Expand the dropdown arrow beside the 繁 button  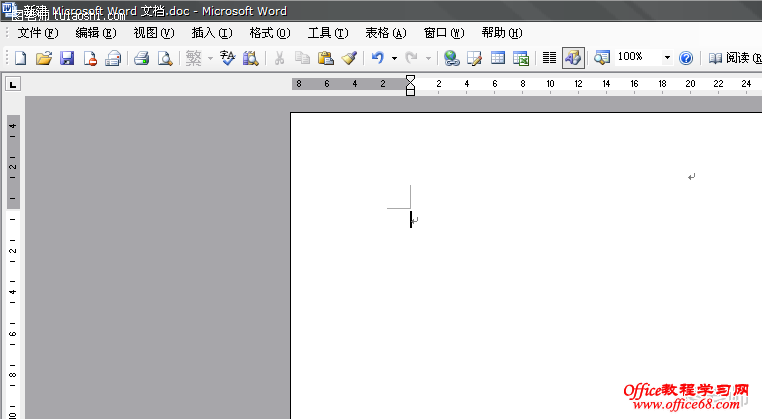click(210, 58)
